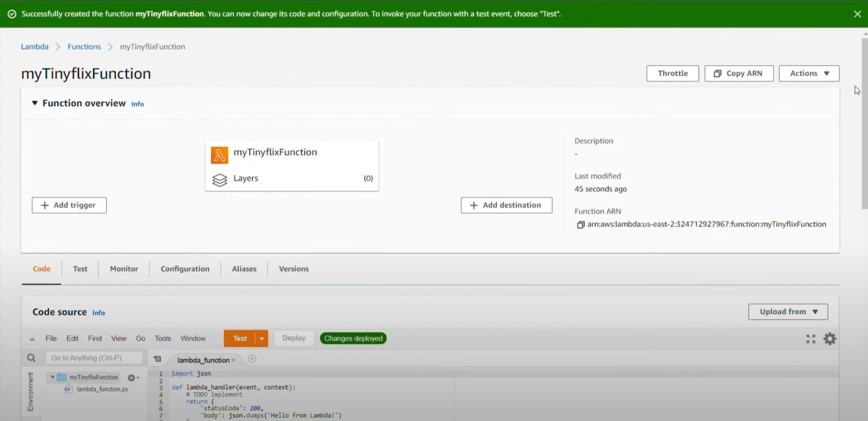Open the Actions dropdown
This screenshot has width=868, height=421.
(809, 73)
